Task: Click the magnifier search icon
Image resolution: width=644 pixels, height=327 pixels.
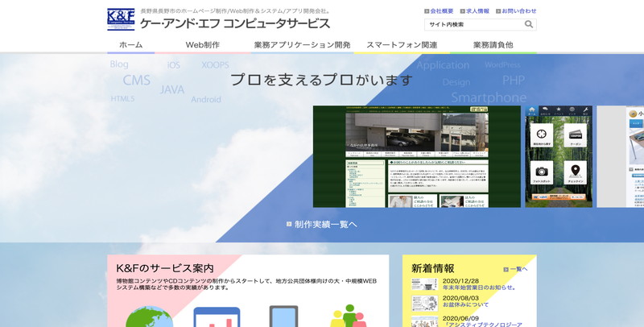Action: pos(529,24)
